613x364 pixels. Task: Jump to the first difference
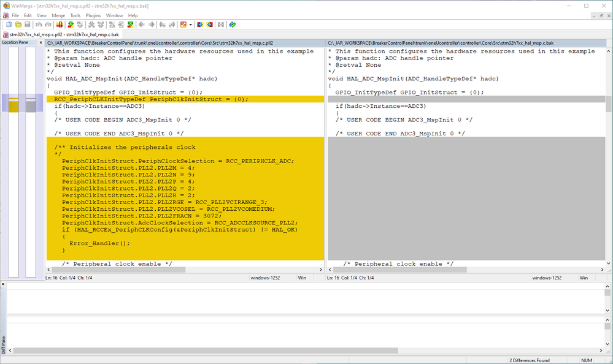click(x=112, y=25)
